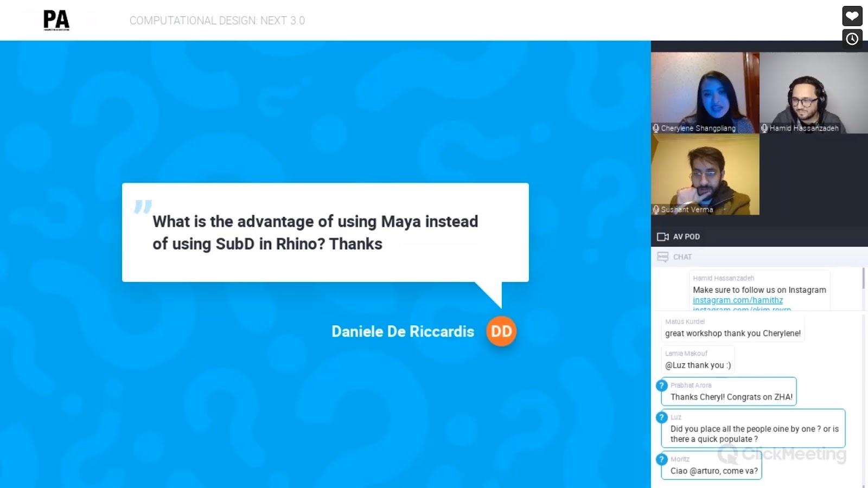Click the CHAT panel icon
Viewport: 868px width, 488px height.
[662, 257]
